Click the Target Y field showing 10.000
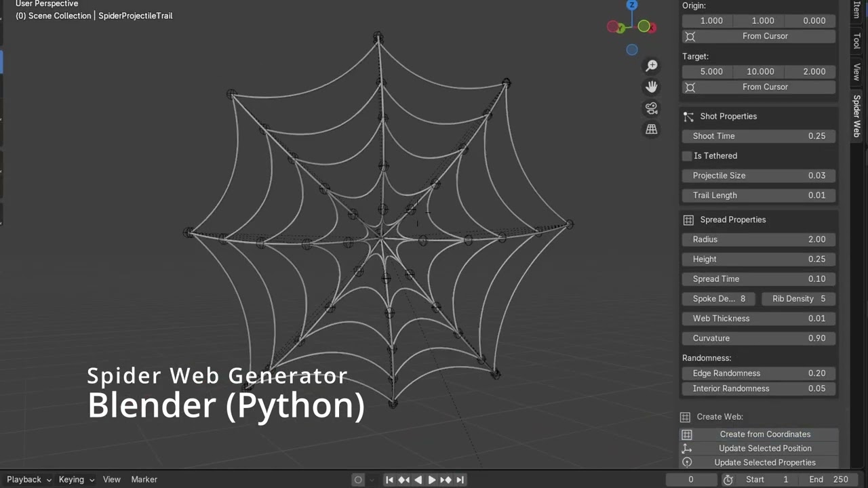The height and width of the screenshot is (488, 868). pos(760,72)
